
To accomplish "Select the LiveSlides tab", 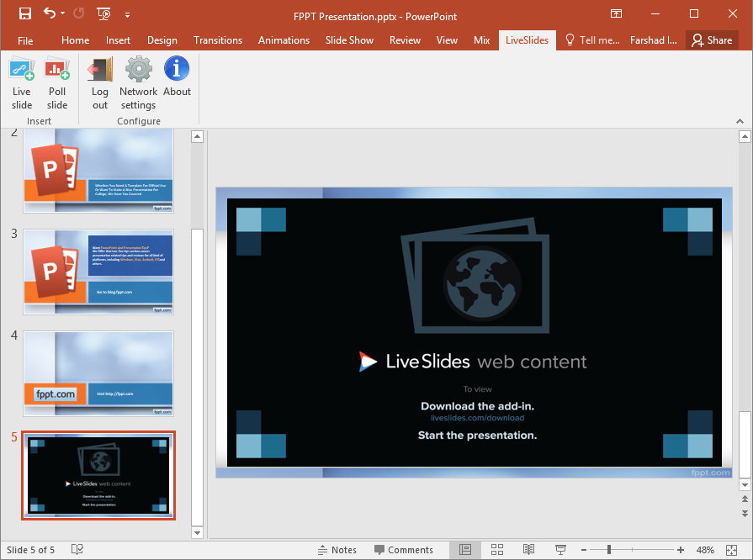I will pos(527,40).
